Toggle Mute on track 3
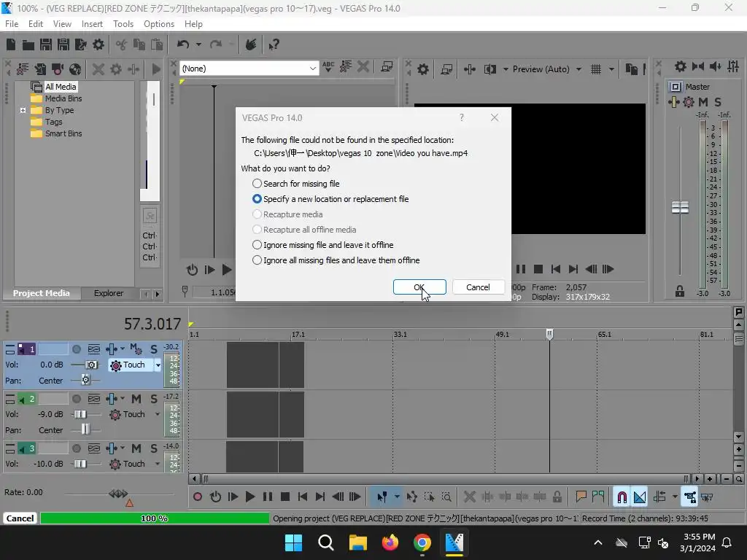The width and height of the screenshot is (747, 560). tap(136, 448)
